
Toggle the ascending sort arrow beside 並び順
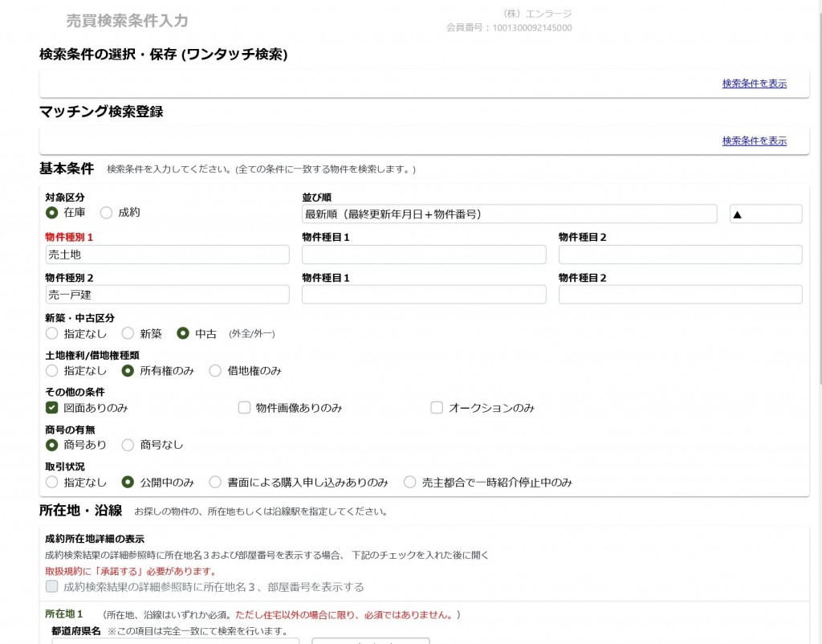coord(764,214)
